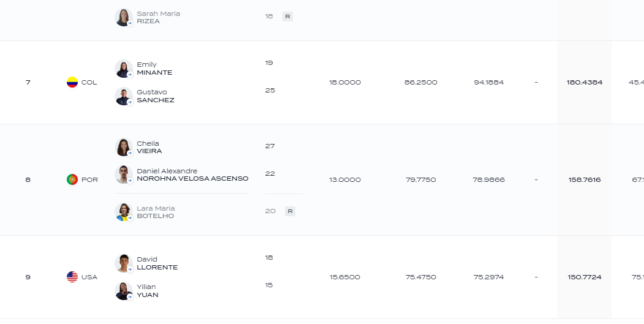Select Portugal total score 158.7616
The height and width of the screenshot is (324, 644).
(x=585, y=180)
